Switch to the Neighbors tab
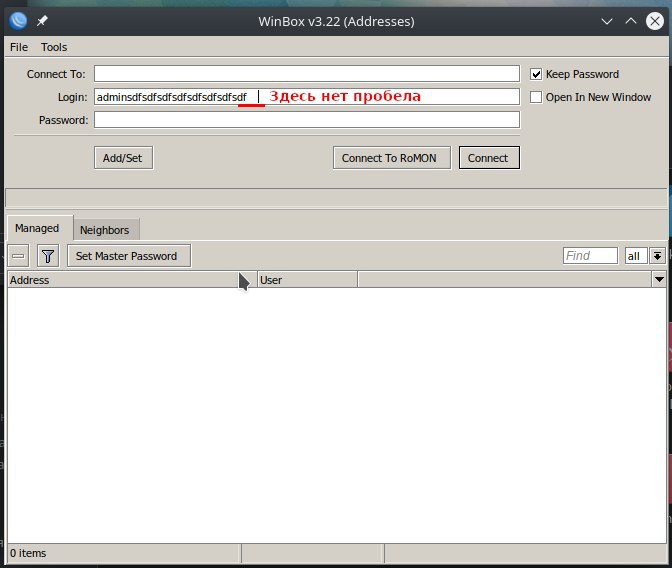Image resolution: width=672 pixels, height=568 pixels. [x=105, y=230]
